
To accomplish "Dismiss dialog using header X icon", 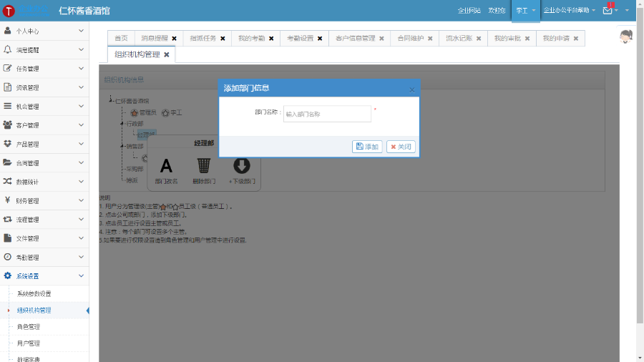I will (412, 90).
